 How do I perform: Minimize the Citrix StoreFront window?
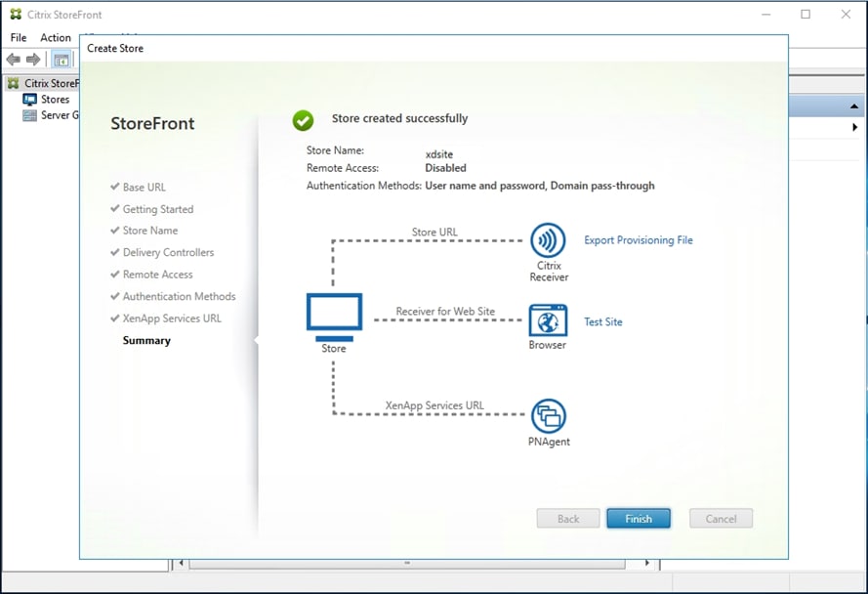click(x=766, y=15)
